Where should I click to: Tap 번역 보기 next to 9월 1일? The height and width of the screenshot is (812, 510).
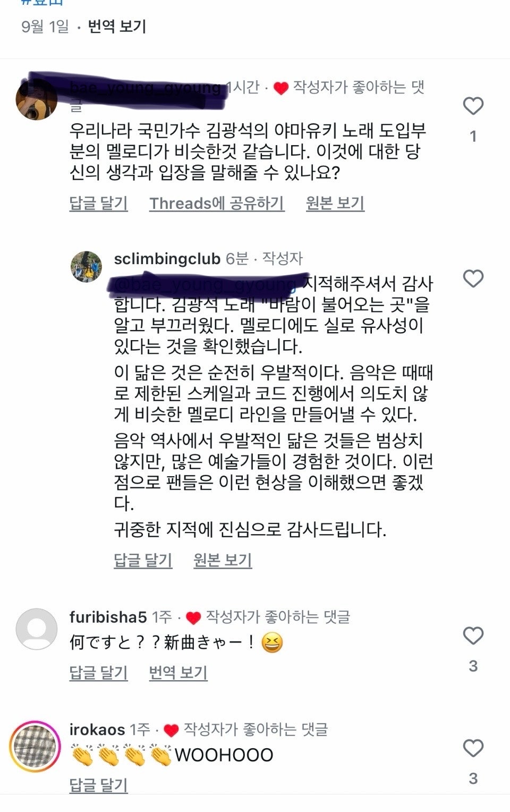click(117, 26)
